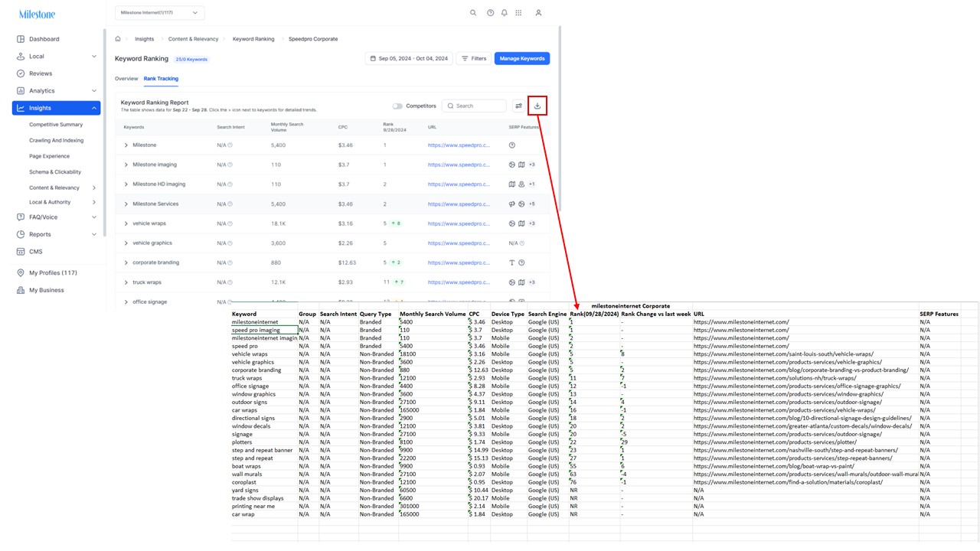Open the help question mark icon
This screenshot has height=551, width=980.
(491, 13)
